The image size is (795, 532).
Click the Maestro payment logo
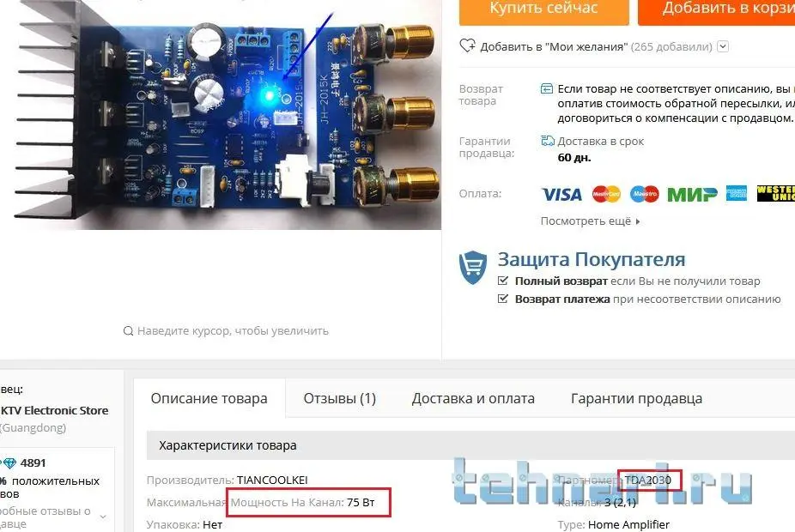[x=645, y=194]
